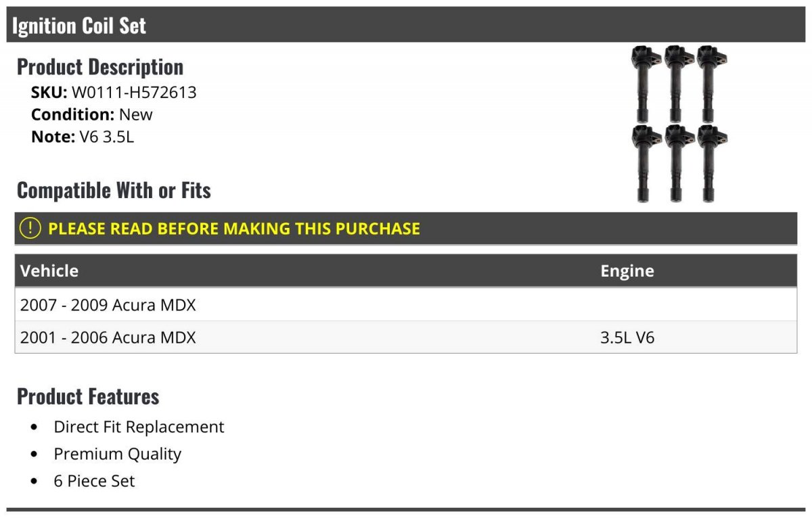
Task: Select the Vehicle column header
Action: coord(49,271)
